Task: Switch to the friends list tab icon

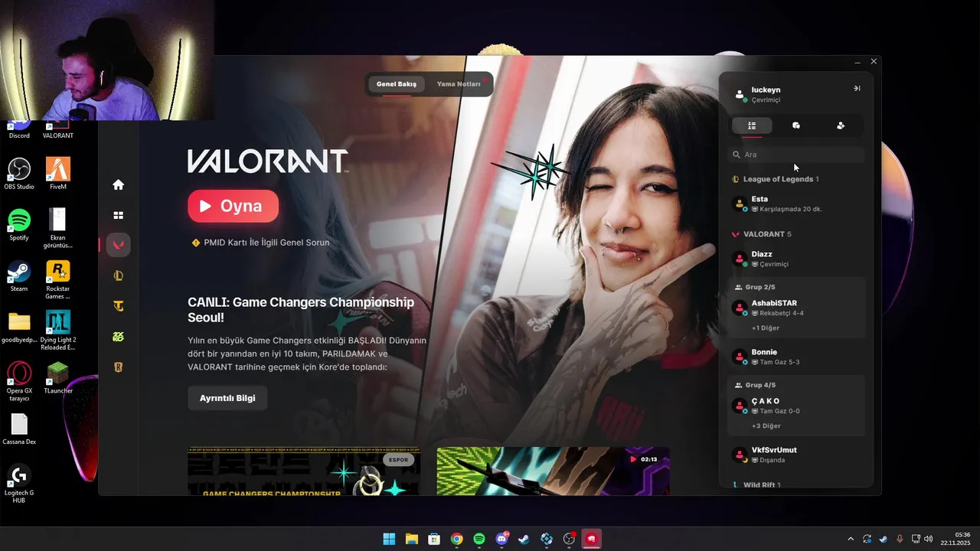Action: click(752, 126)
